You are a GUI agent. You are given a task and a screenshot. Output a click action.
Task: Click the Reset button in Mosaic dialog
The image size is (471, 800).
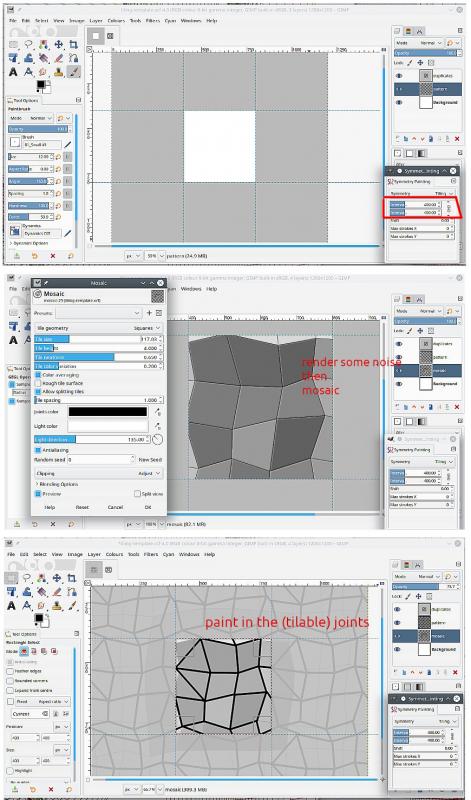(82, 508)
